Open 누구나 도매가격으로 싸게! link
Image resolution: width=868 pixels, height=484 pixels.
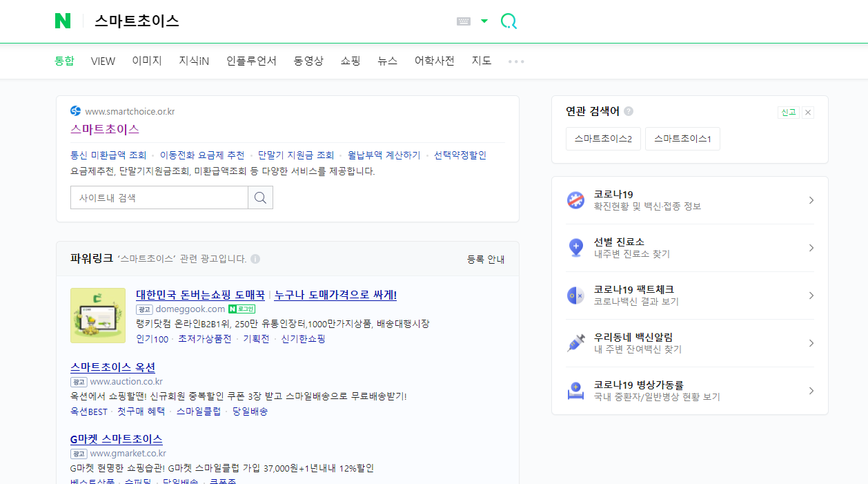[335, 295]
